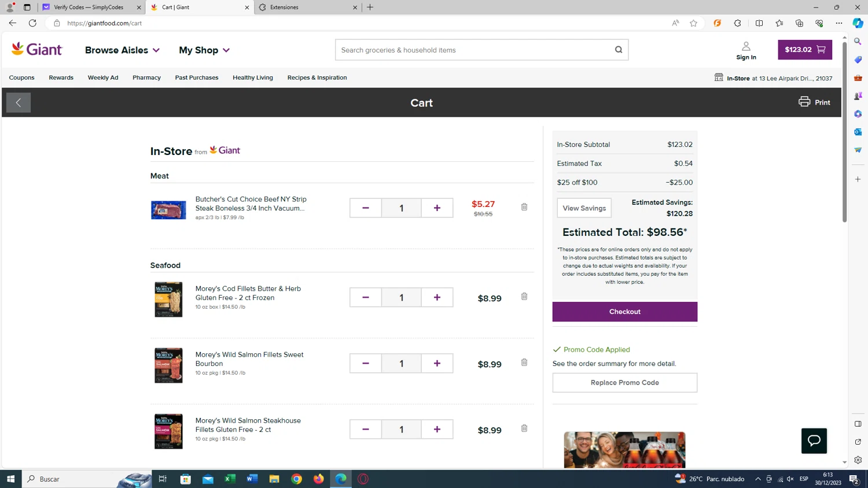This screenshot has height=488, width=868.
Task: Click View Savings button
Action: [x=584, y=208]
